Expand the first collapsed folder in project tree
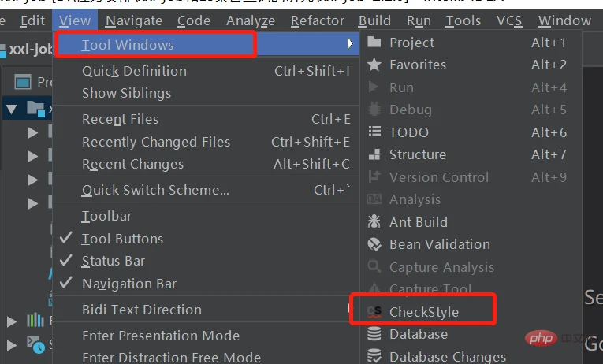This screenshot has width=603, height=364. [33, 133]
